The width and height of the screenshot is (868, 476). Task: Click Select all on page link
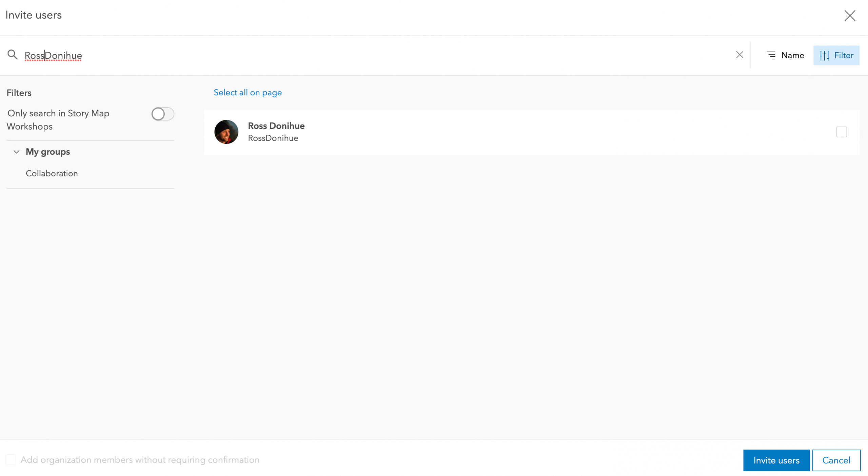click(248, 93)
